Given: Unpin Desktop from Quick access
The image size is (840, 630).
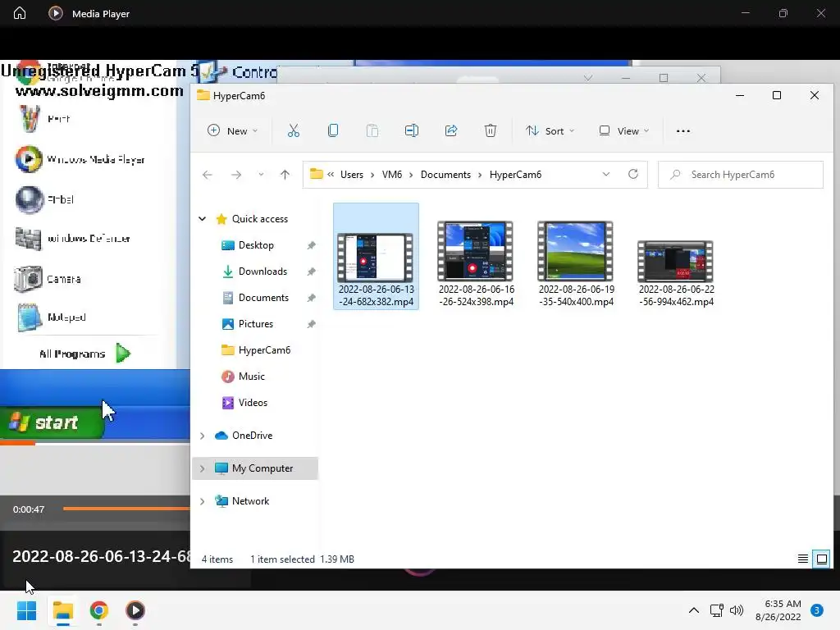Looking at the screenshot, I should 311,245.
